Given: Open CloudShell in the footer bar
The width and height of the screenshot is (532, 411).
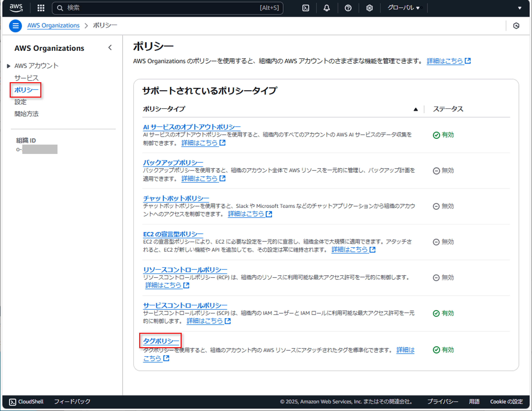Looking at the screenshot, I should coord(26,401).
